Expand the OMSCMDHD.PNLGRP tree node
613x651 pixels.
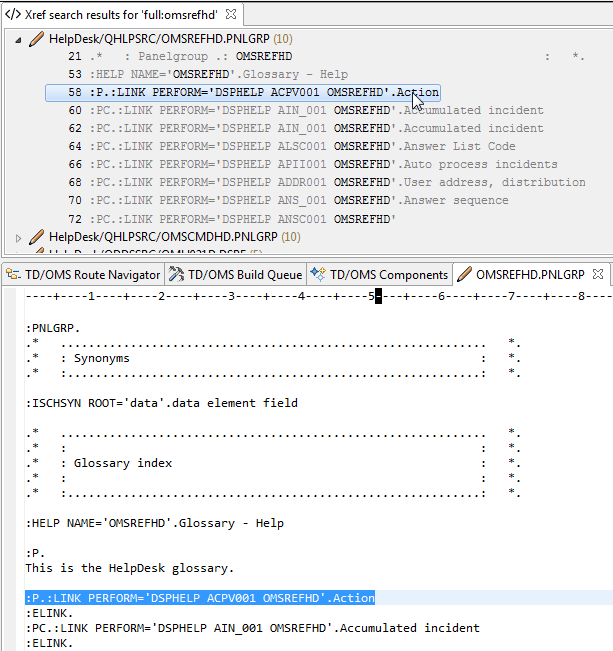coord(21,237)
